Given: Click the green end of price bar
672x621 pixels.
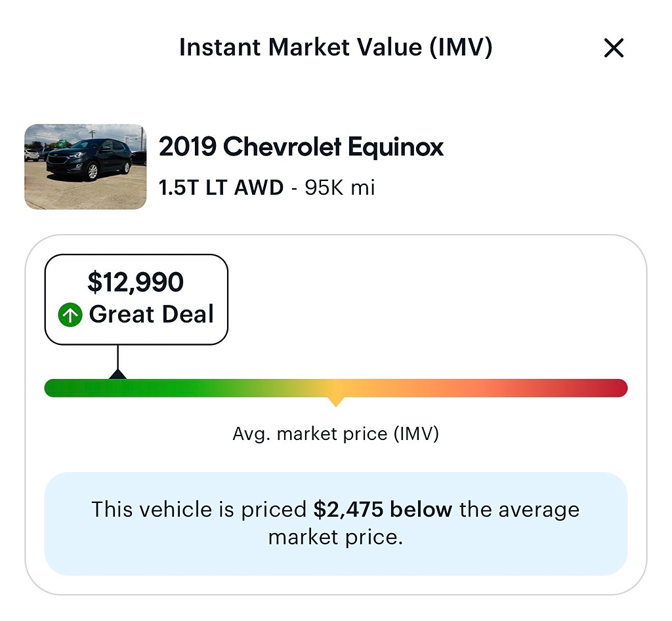Looking at the screenshot, I should [x=60, y=388].
